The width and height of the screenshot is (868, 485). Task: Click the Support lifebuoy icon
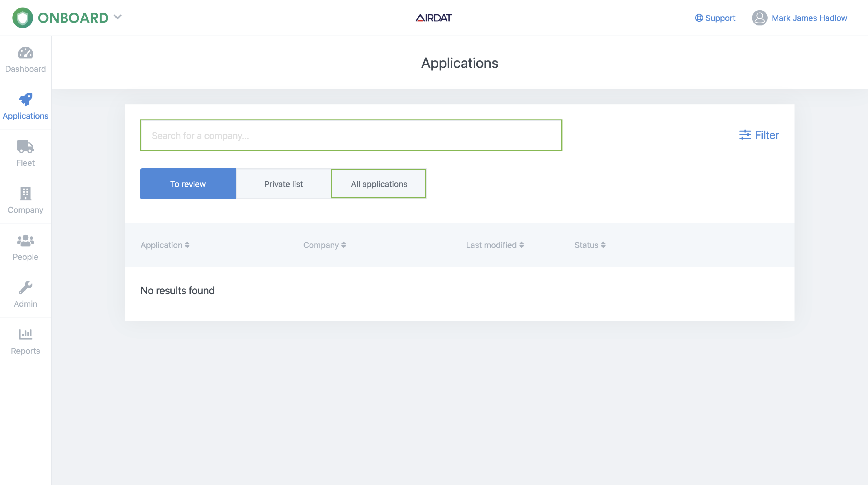click(x=699, y=18)
